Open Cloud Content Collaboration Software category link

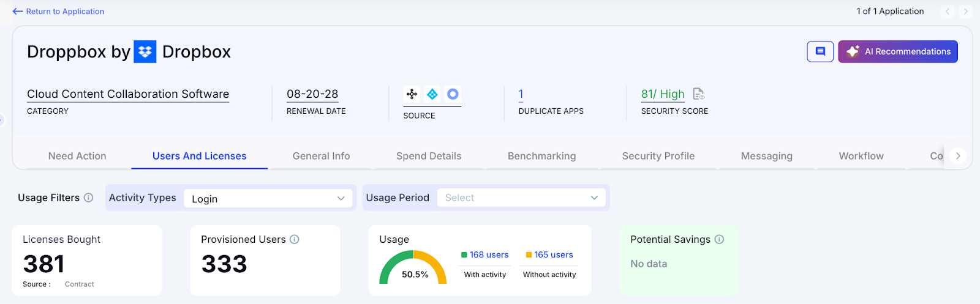pos(128,94)
